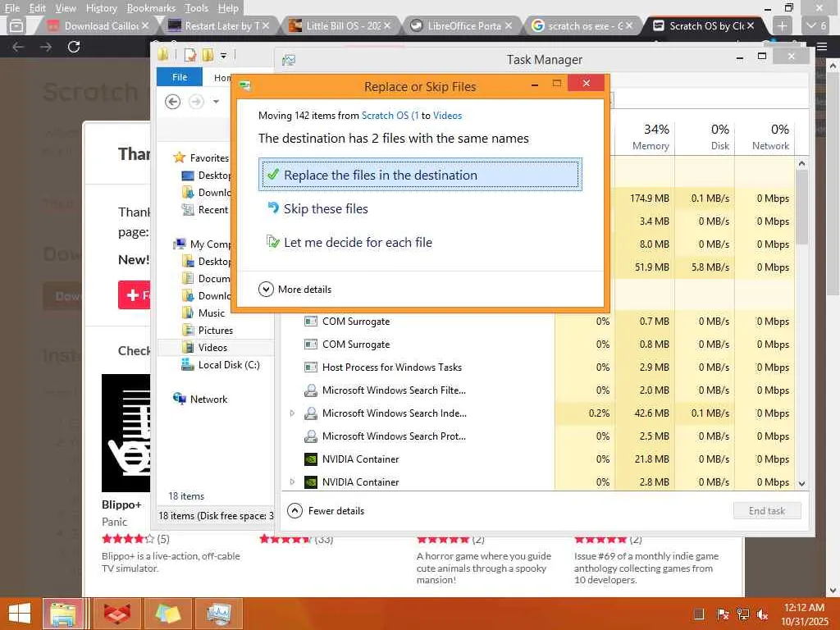The height and width of the screenshot is (630, 840).
Task: Open the browser History menu
Action: pyautogui.click(x=101, y=8)
